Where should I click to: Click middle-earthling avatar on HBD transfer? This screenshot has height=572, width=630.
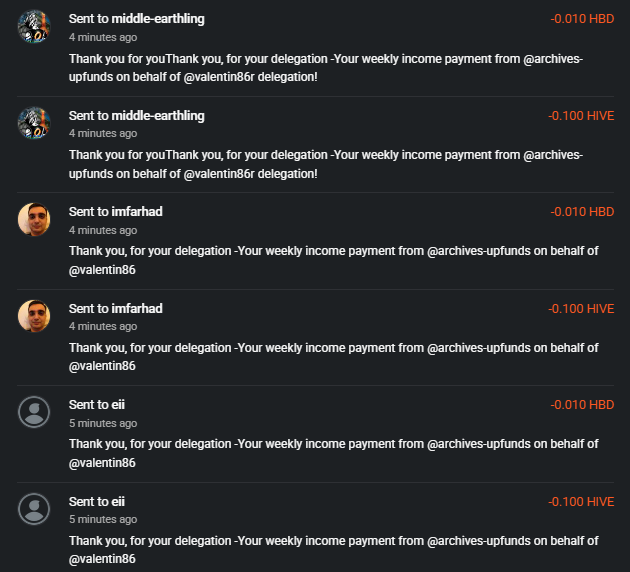click(34, 26)
